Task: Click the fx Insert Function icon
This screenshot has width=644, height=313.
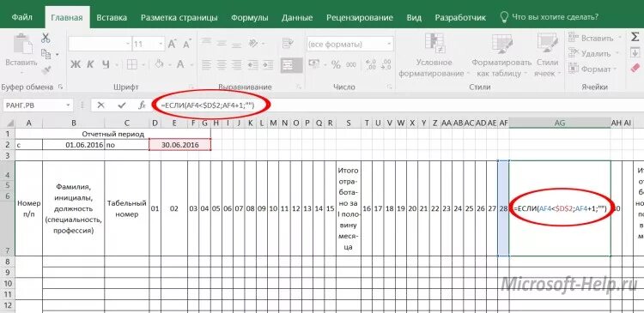Action: (142, 105)
